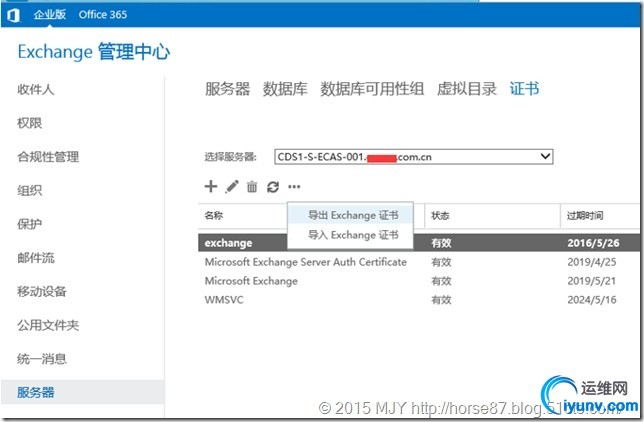644x422 pixels.
Task: Open 保护 in the sidebar
Action: tap(30, 224)
